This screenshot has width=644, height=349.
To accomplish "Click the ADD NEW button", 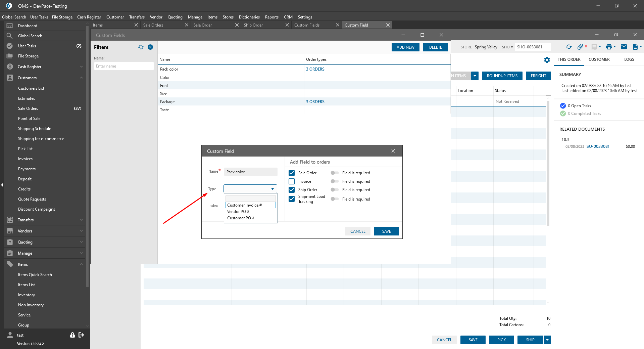I will coord(405,47).
